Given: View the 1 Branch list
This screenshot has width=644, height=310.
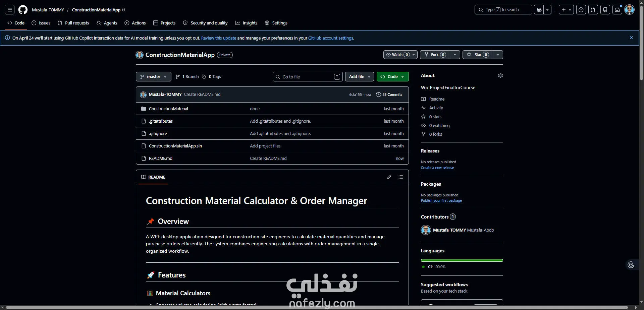Looking at the screenshot, I should [x=187, y=77].
